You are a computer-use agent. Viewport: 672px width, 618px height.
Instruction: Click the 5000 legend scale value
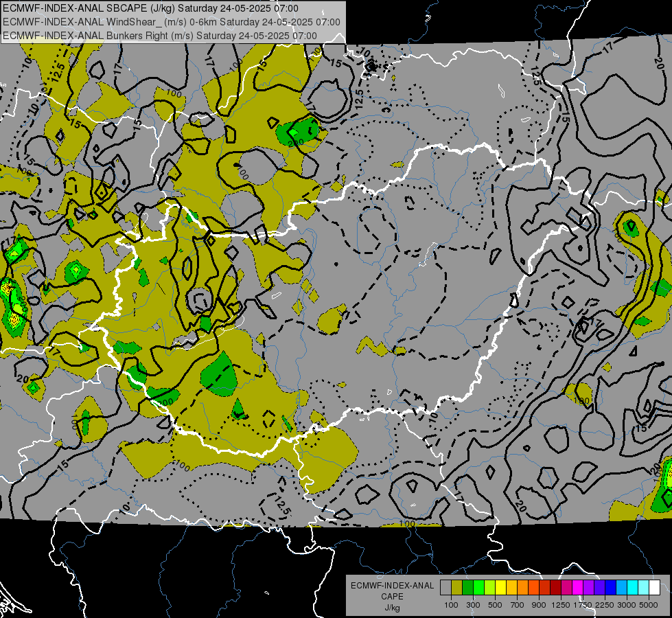649,605
